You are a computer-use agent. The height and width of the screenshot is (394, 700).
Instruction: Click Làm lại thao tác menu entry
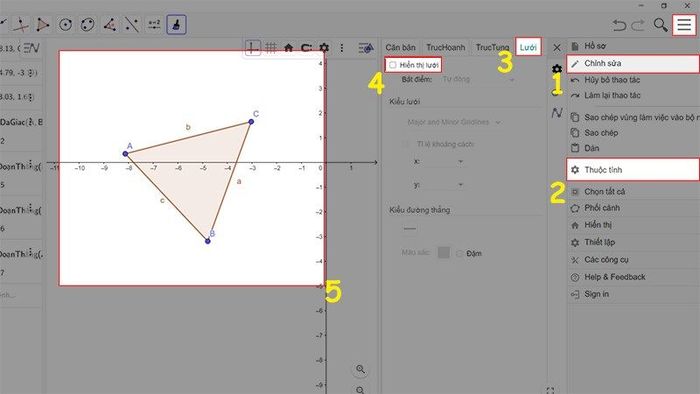[633, 95]
